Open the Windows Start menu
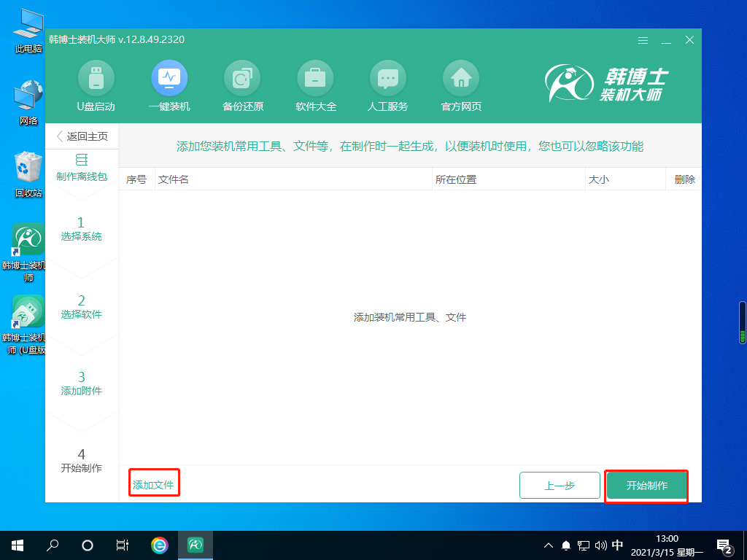Image resolution: width=747 pixels, height=560 pixels. [x=18, y=545]
